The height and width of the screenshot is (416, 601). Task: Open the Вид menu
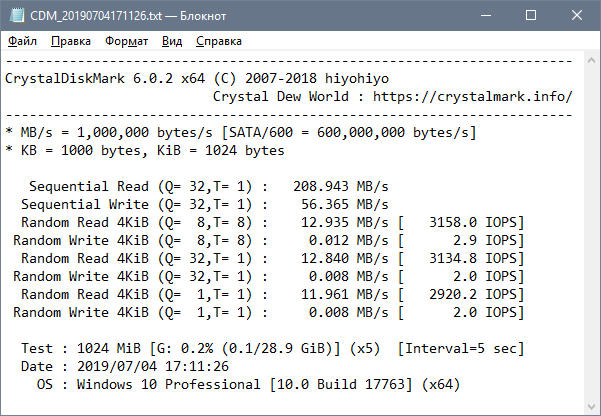(172, 41)
